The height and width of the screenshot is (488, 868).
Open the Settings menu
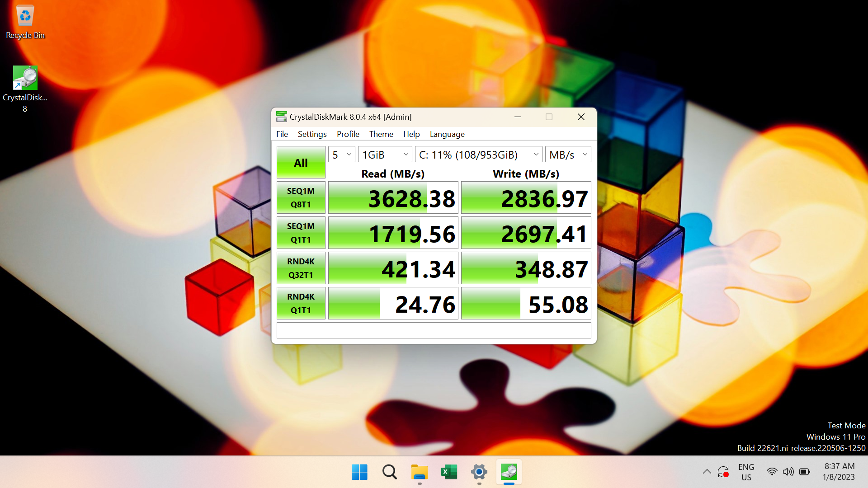(x=312, y=134)
